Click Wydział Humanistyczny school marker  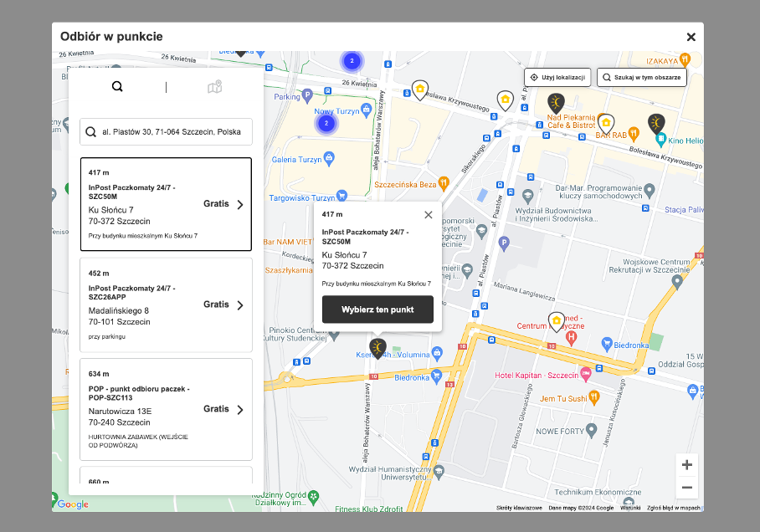pyautogui.click(x=439, y=472)
